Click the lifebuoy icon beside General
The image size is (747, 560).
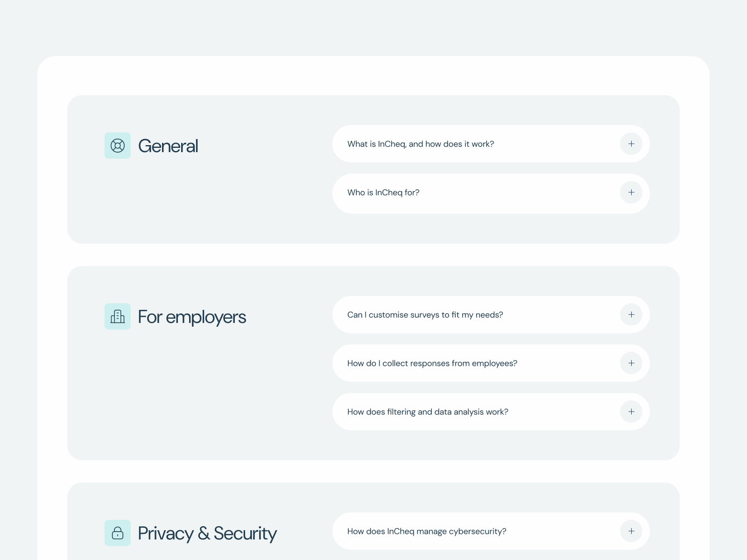[x=118, y=146]
